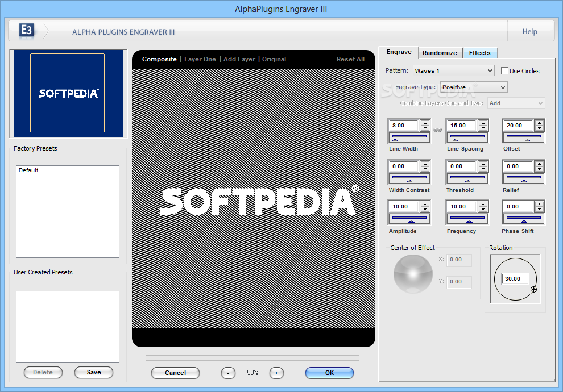The height and width of the screenshot is (392, 563).
Task: Increase Offset with the up arrow
Action: coord(539,123)
